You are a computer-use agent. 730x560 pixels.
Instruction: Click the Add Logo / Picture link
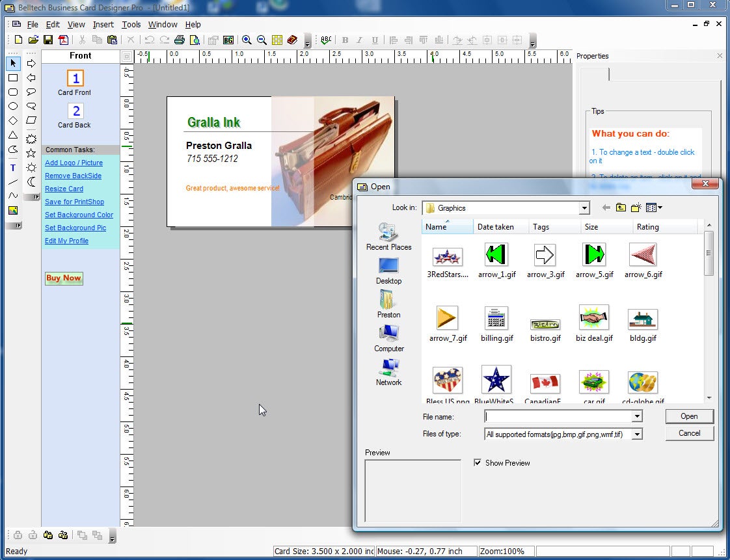click(x=74, y=163)
